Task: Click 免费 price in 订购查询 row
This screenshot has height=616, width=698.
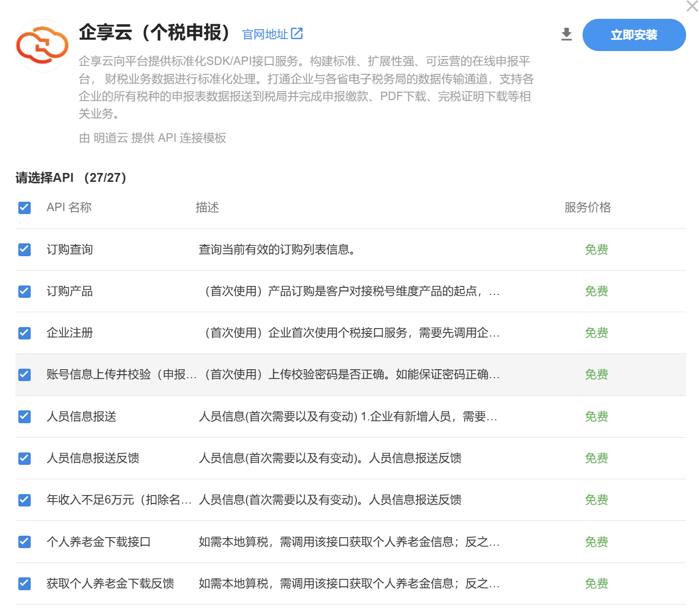Action: (596, 249)
